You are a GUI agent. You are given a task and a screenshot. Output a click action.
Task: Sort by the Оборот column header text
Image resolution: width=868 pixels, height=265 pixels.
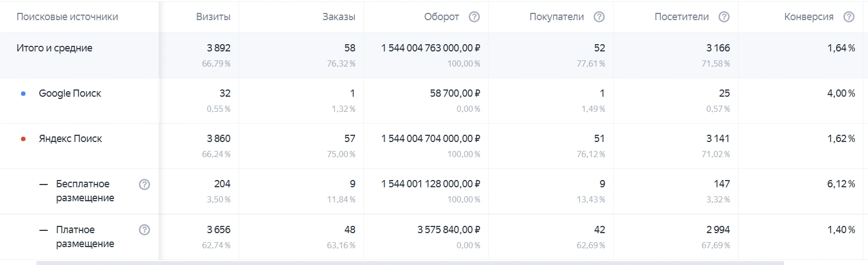pos(441,17)
